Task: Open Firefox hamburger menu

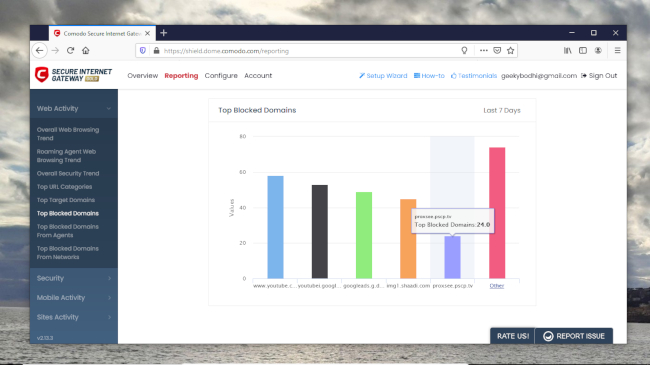Action: 617,51
